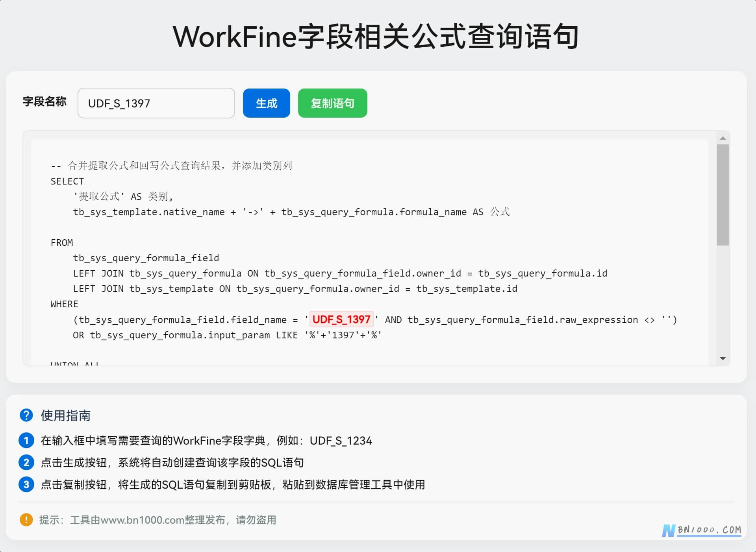
Task: Click the question mark icon beside 使用指南
Action: click(x=26, y=415)
